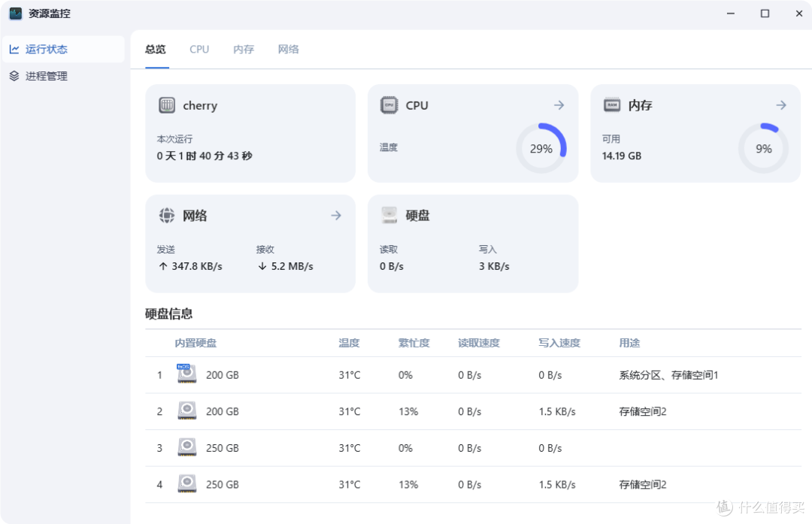This screenshot has width=812, height=524.
Task: Switch to the 网络 tab
Action: [288, 49]
